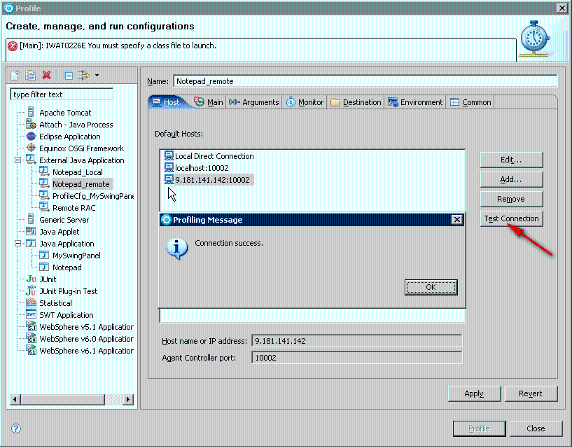Close the Profiling Message dialog

point(457,220)
